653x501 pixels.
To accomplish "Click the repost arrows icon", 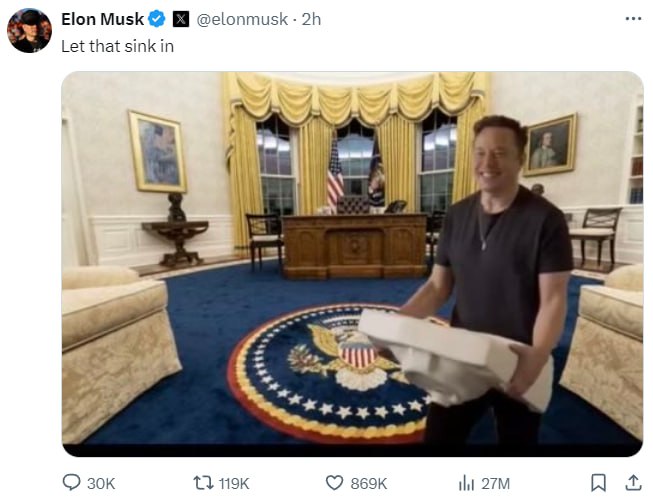I will point(203,483).
